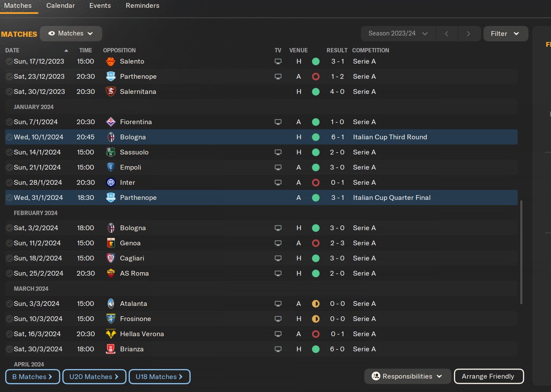Viewport: 551px width, 392px height.
Task: Click the TV icon on the Sassuolo match row
Action: click(x=278, y=152)
